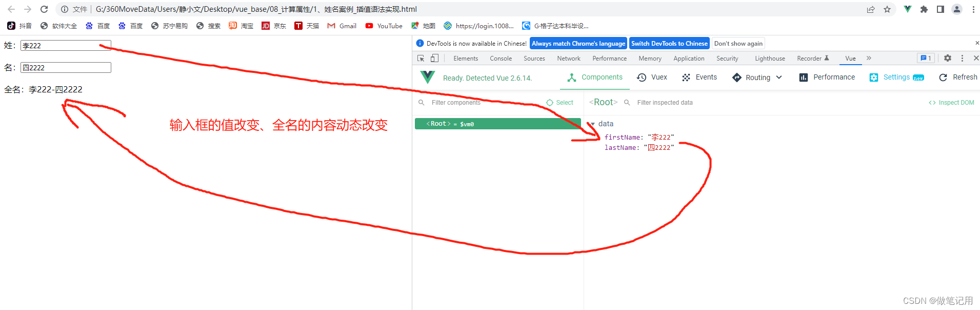This screenshot has height=310, width=980.
Task: Open Vue devtools Performance view
Action: click(827, 77)
